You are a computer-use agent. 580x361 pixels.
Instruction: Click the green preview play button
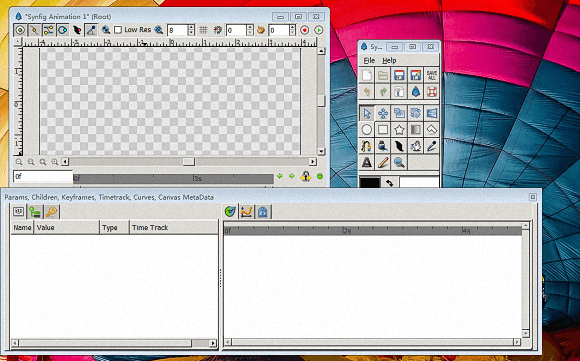(x=318, y=30)
